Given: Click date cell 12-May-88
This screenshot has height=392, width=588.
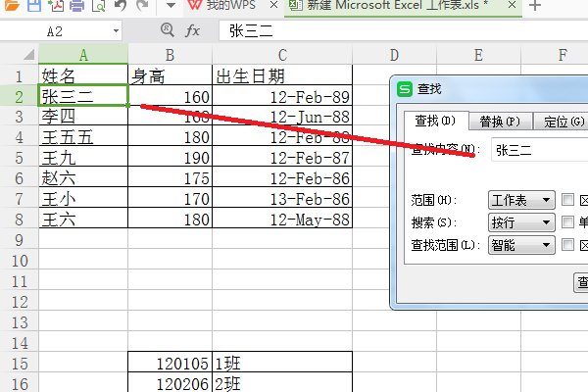Looking at the screenshot, I should [x=282, y=220].
